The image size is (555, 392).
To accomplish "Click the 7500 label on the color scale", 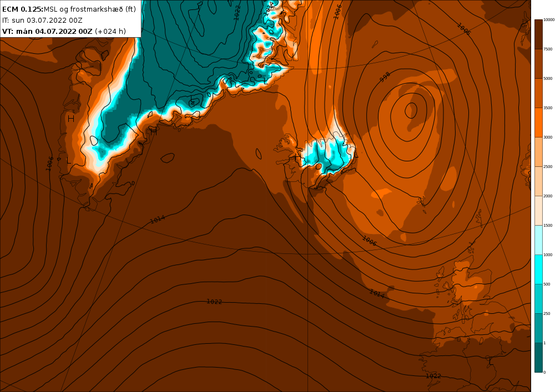I will click(x=548, y=49).
